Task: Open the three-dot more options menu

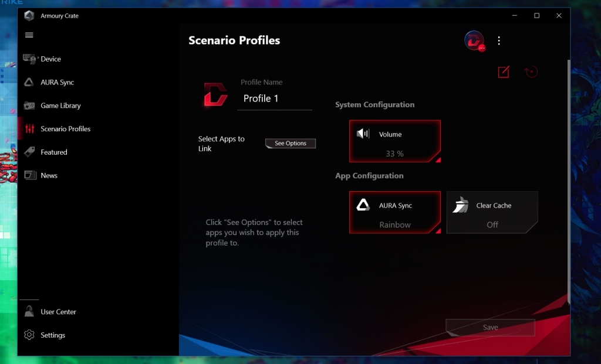Action: (x=499, y=40)
